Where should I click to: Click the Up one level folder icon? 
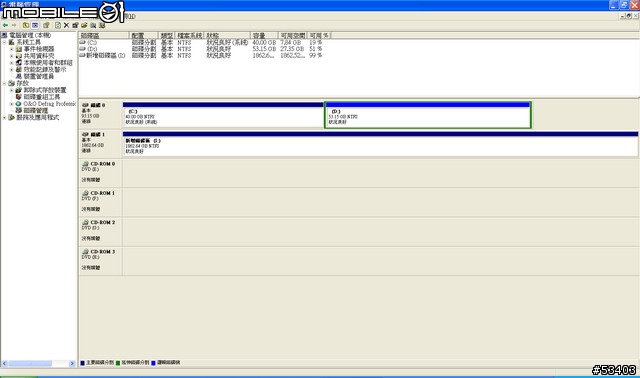pos(26,25)
